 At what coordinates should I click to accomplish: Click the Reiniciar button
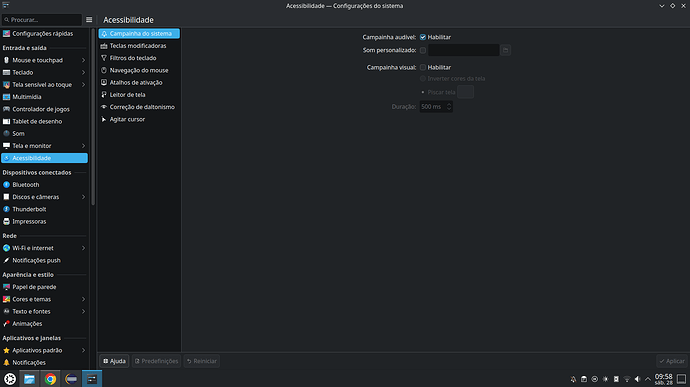[202, 361]
